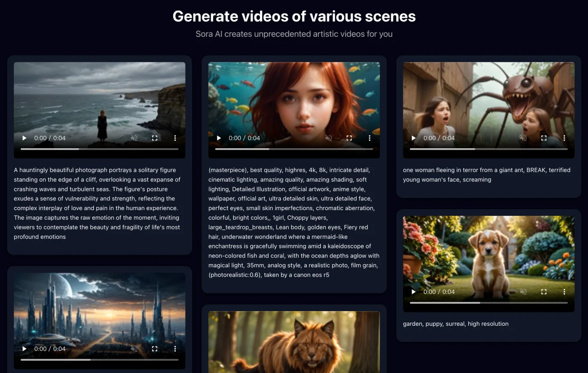Seek in the giant ant video progress bar
Image resolution: width=588 pixels, height=373 pixels.
point(489,149)
